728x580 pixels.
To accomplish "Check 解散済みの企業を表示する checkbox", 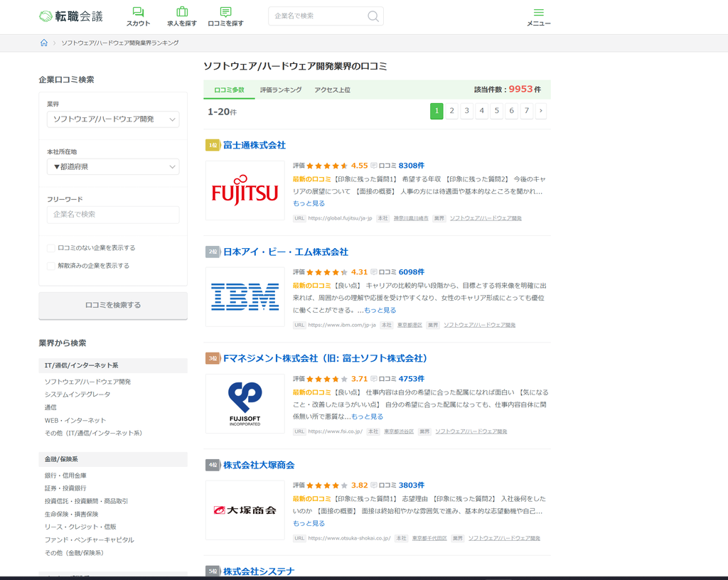I will coord(51,266).
